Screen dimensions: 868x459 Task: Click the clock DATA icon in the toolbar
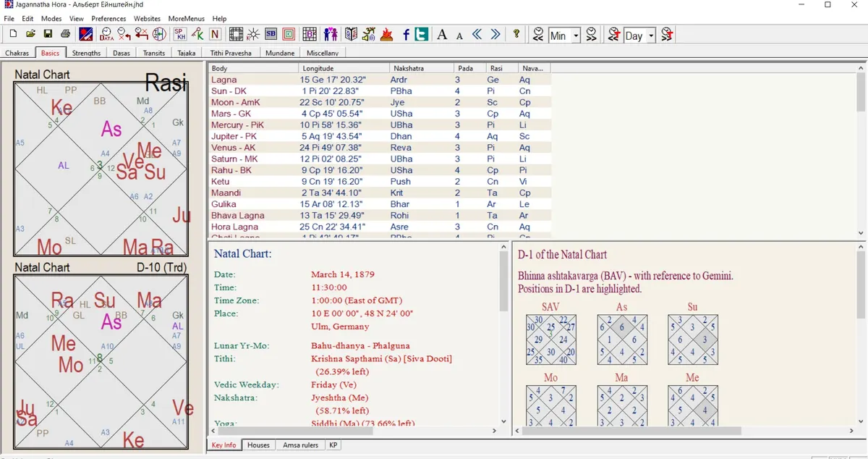(106, 34)
